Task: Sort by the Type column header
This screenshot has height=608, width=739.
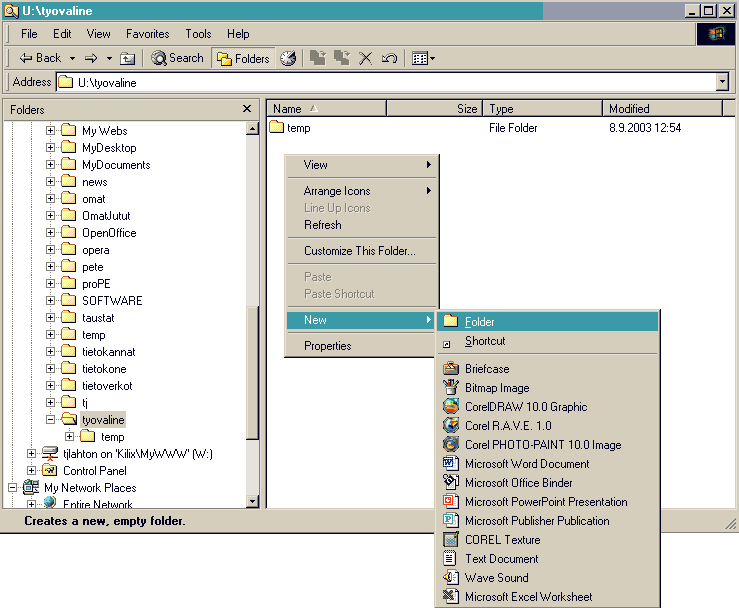Action: click(x=542, y=108)
